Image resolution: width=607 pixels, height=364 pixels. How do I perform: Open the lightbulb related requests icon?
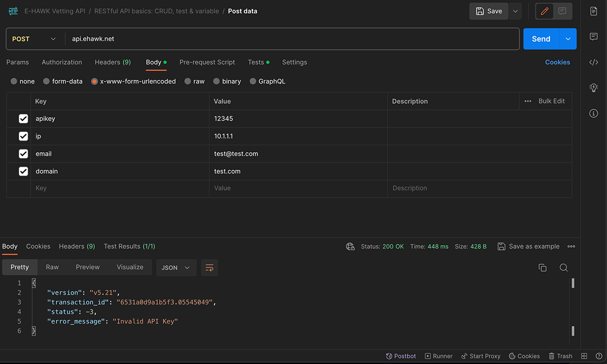click(x=594, y=87)
